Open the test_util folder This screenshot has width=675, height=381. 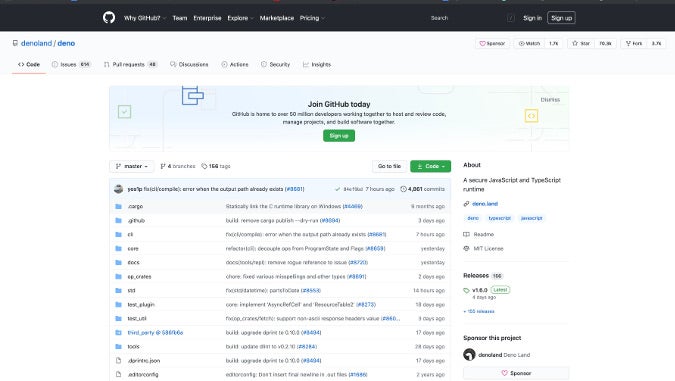[x=137, y=319]
